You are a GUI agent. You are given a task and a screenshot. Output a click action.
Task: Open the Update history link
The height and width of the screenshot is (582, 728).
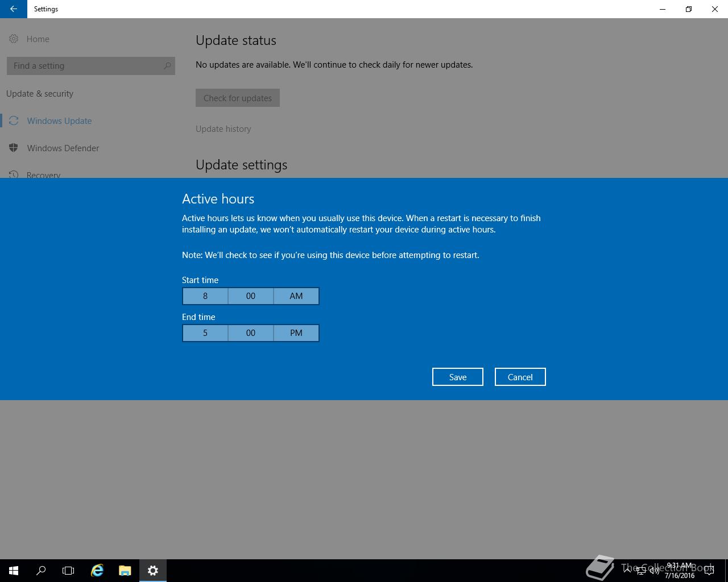(224, 129)
